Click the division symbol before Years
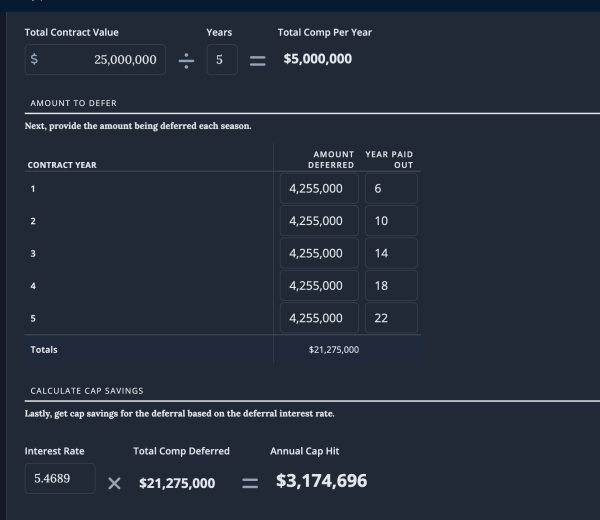Viewport: 600px width, 520px height. click(187, 60)
